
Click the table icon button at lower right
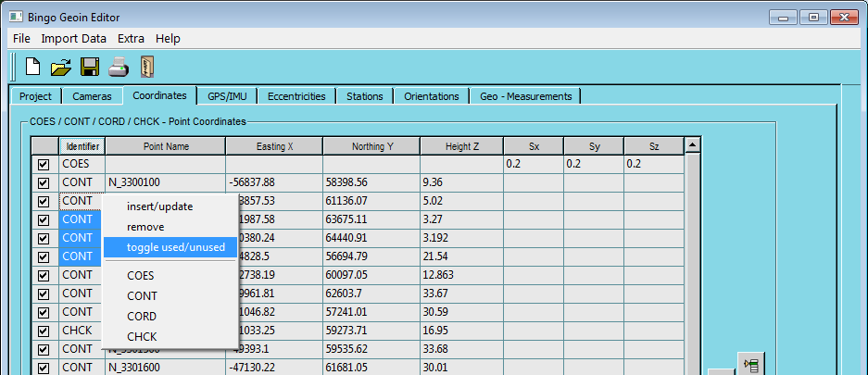(x=752, y=365)
